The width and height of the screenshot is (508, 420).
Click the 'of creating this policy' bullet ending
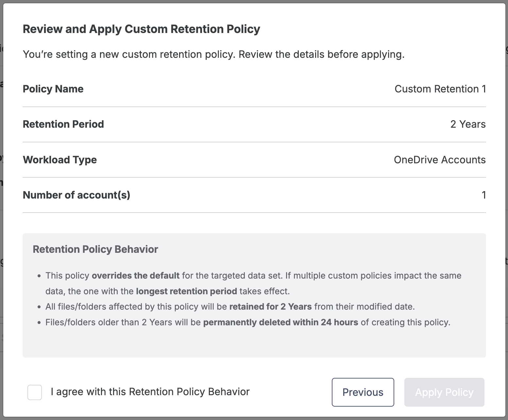(x=405, y=322)
